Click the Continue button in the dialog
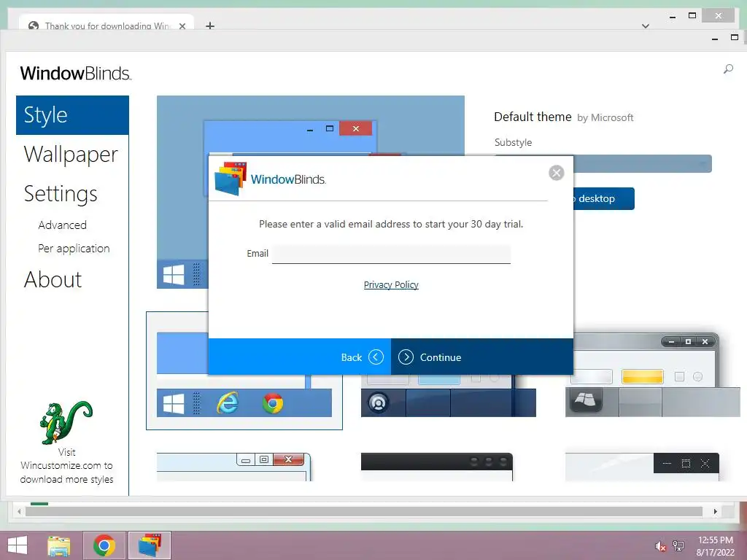The image size is (747, 560). [x=482, y=357]
